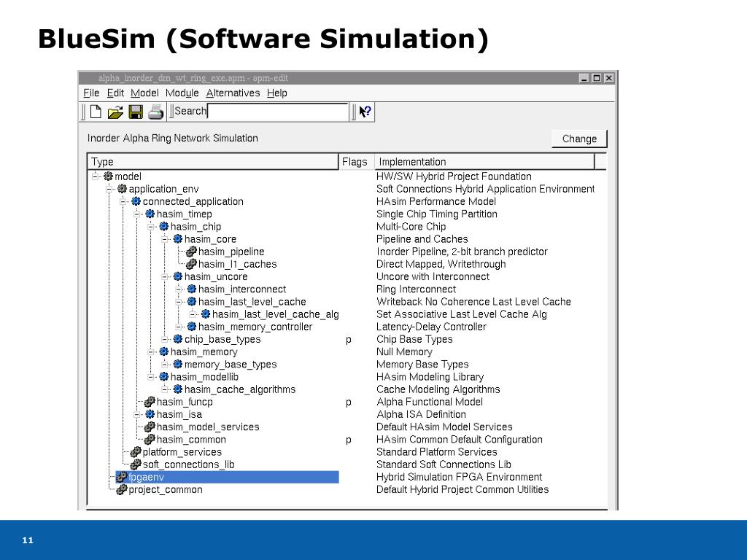Sort by the Implementation column header
The height and width of the screenshot is (560, 747).
tap(485, 161)
